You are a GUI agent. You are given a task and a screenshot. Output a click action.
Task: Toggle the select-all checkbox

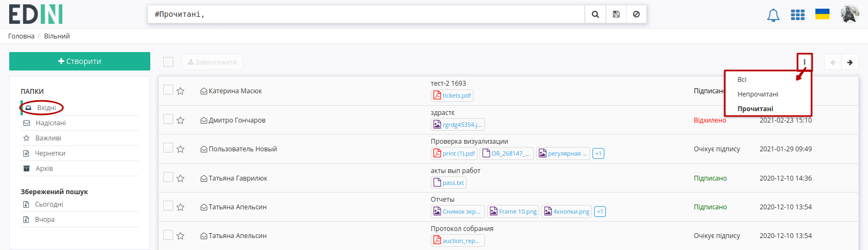tap(168, 62)
